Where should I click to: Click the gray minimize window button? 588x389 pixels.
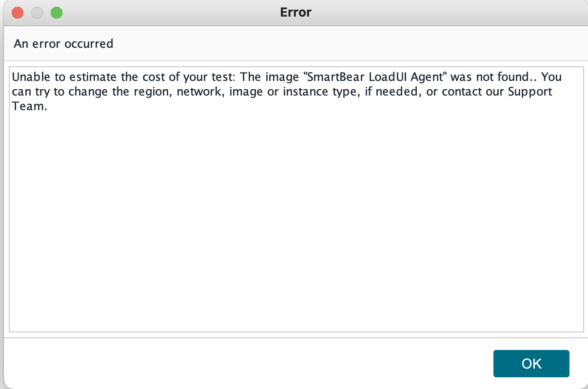(x=37, y=13)
